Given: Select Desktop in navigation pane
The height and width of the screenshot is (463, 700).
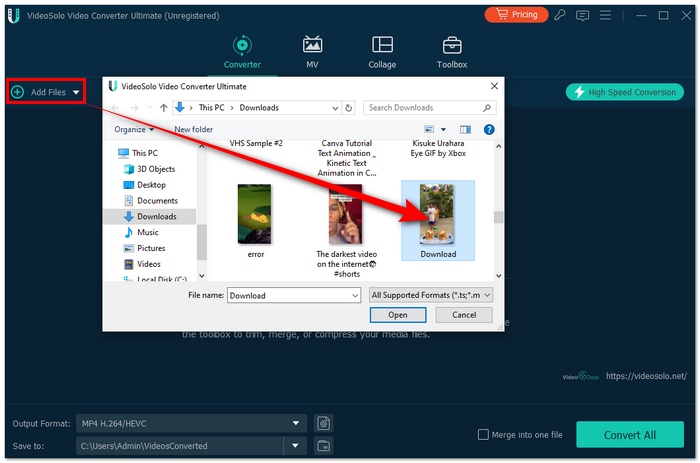Looking at the screenshot, I should click(145, 185).
